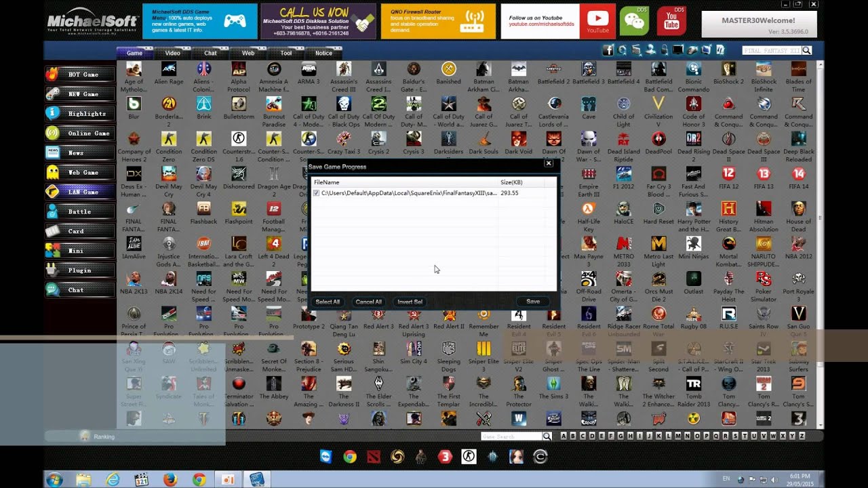Close the Save Game Progress dialog
868x488 pixels.
[x=549, y=163]
